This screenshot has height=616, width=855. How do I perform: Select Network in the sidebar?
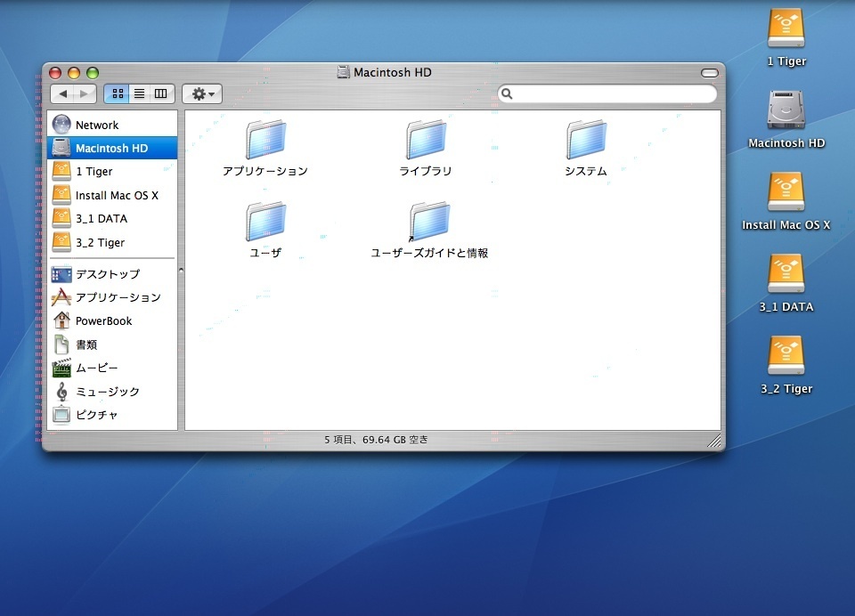pos(96,126)
